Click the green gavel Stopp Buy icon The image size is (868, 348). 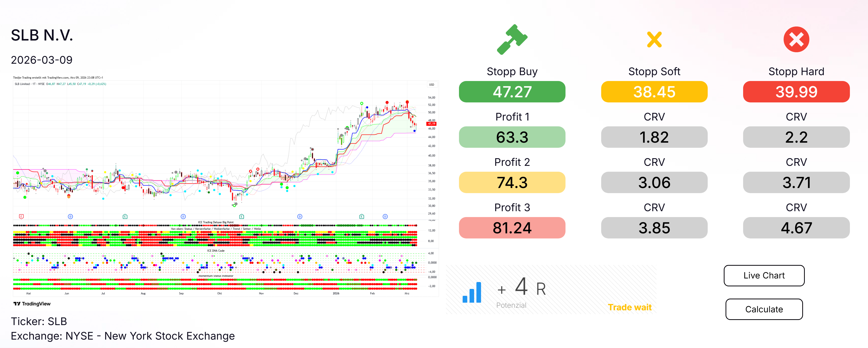pos(512,39)
